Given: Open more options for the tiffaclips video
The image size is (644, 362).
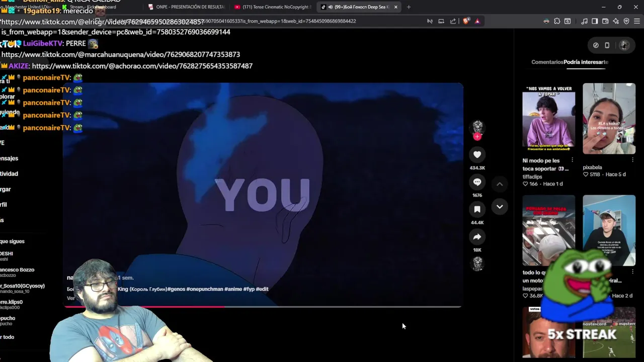Looking at the screenshot, I should pyautogui.click(x=572, y=160).
